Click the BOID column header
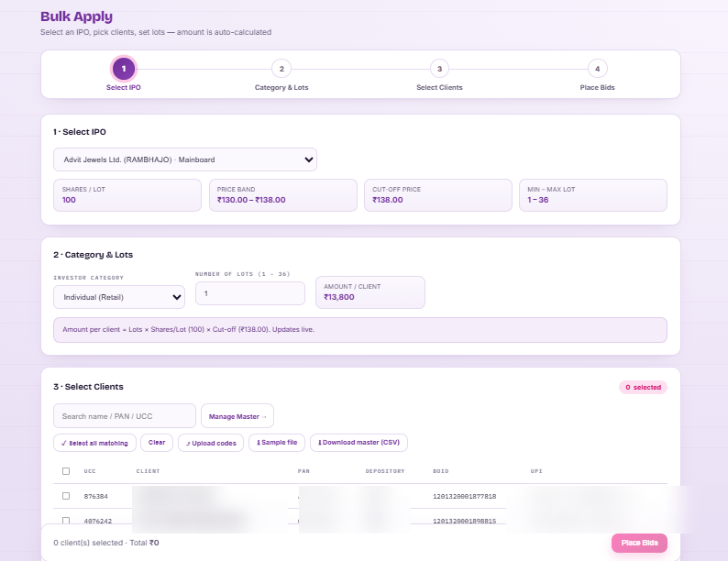This screenshot has height=561, width=728. [x=441, y=471]
